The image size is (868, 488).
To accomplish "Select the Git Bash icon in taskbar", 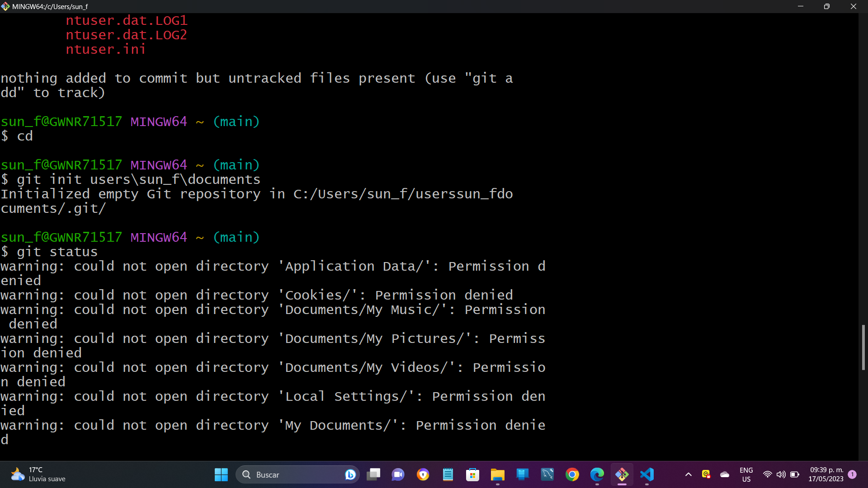I will [622, 474].
